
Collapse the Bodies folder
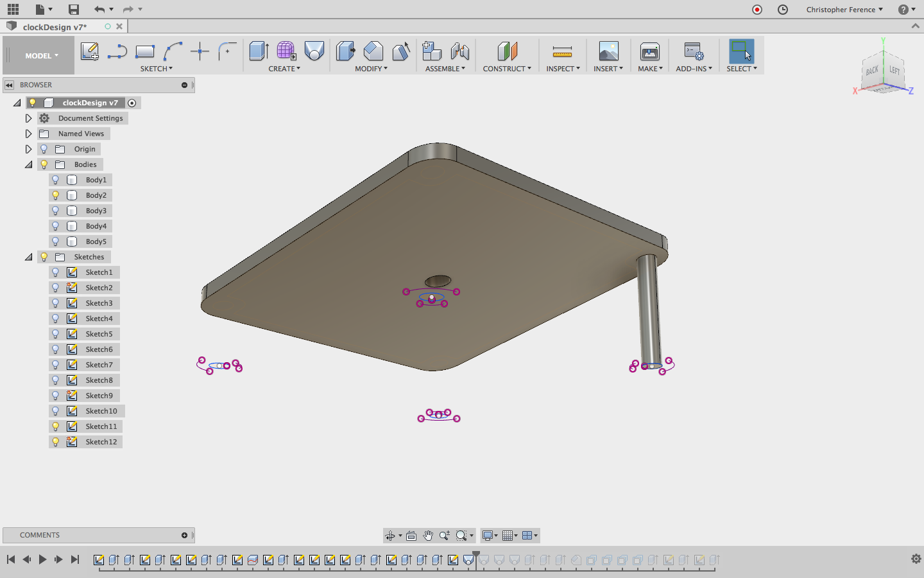28,164
